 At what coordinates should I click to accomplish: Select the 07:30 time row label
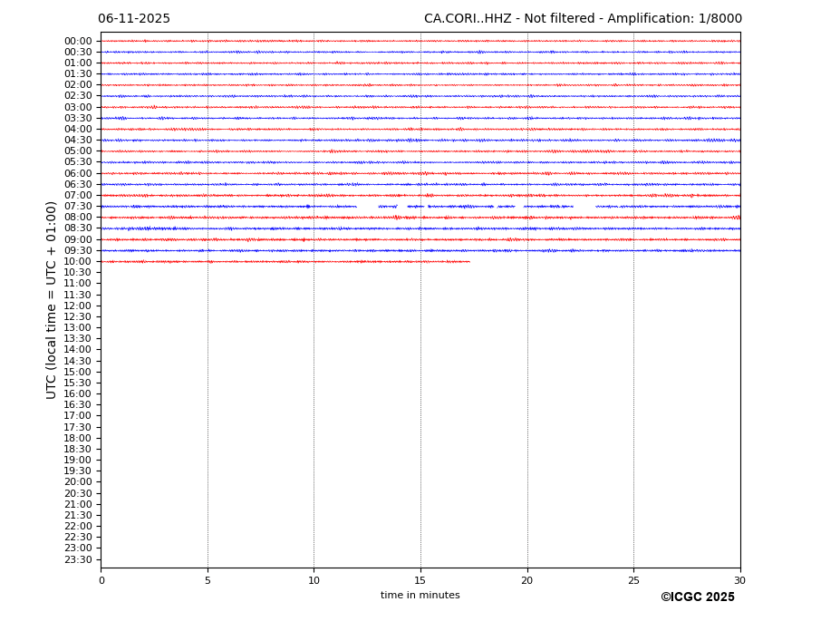coord(78,207)
